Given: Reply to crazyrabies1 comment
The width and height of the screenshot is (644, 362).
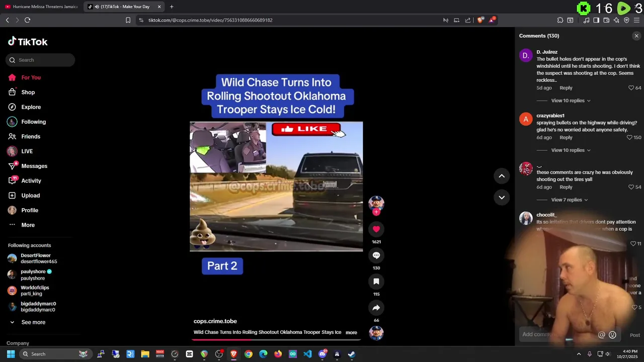Looking at the screenshot, I should tap(566, 138).
